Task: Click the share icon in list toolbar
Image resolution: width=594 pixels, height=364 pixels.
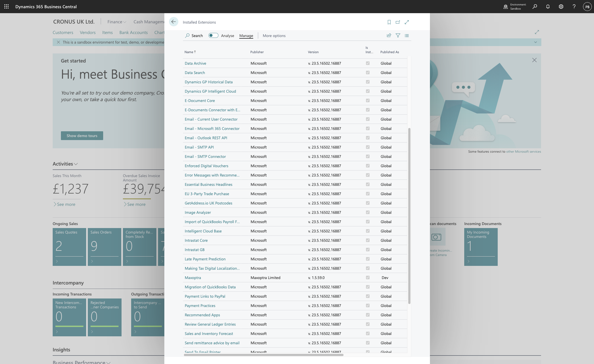Action: coord(389,35)
